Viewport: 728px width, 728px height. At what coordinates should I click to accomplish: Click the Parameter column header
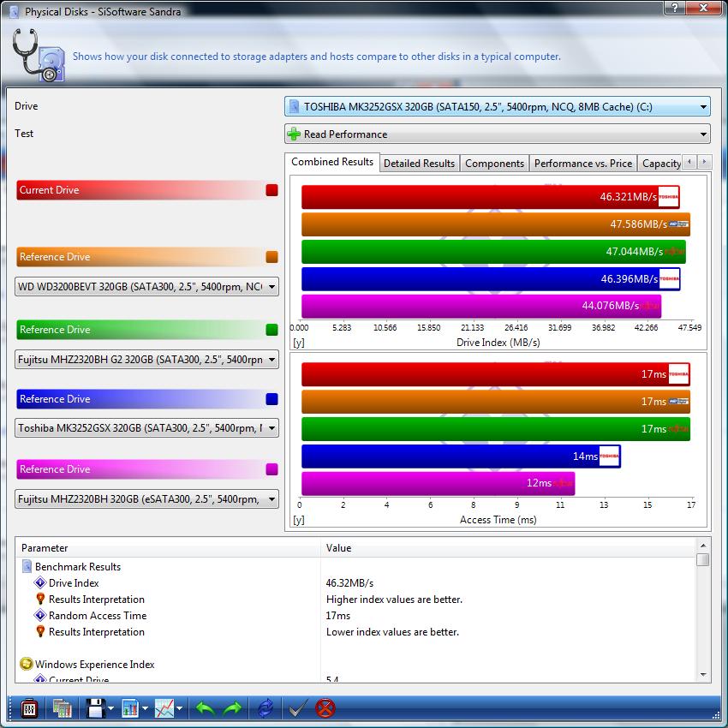168,548
